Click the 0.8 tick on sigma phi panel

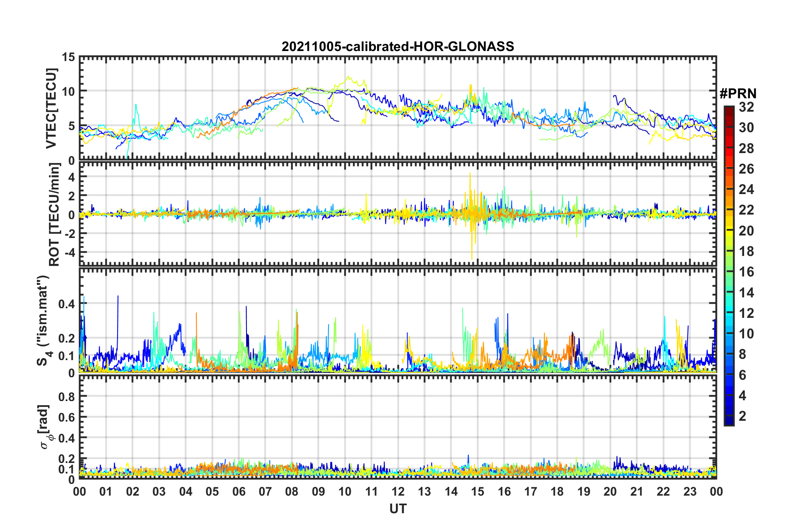pos(67,396)
